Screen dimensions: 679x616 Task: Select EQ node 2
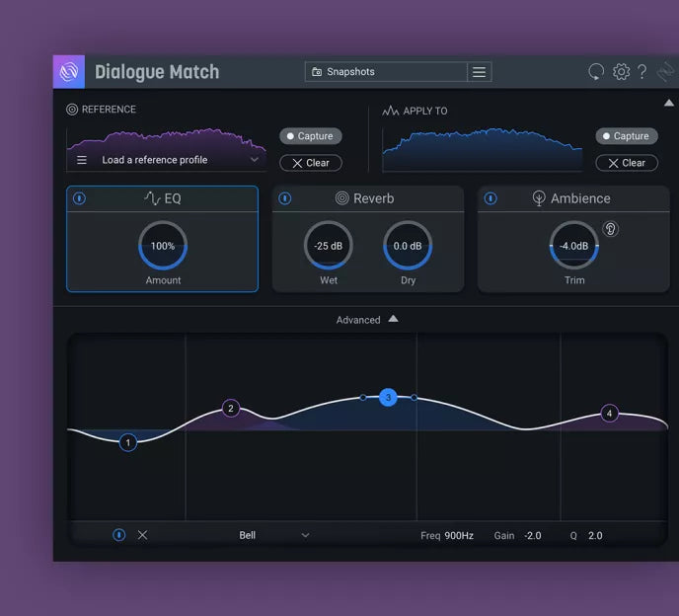[x=231, y=408]
